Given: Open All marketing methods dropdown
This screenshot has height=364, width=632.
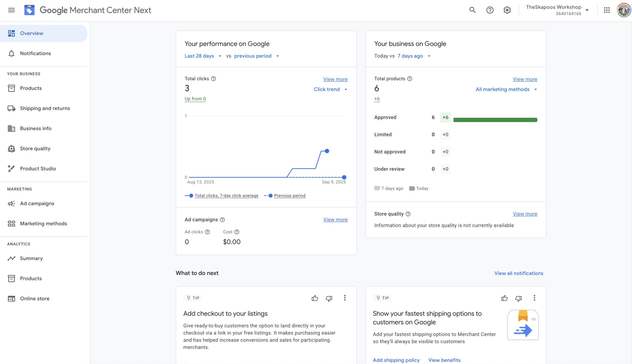Looking at the screenshot, I should (x=506, y=89).
